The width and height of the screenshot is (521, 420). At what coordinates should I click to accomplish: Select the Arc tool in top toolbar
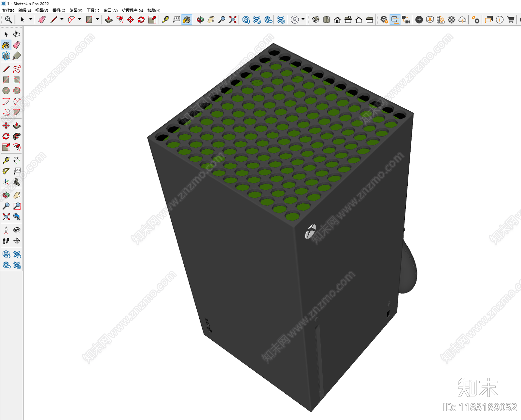71,20
